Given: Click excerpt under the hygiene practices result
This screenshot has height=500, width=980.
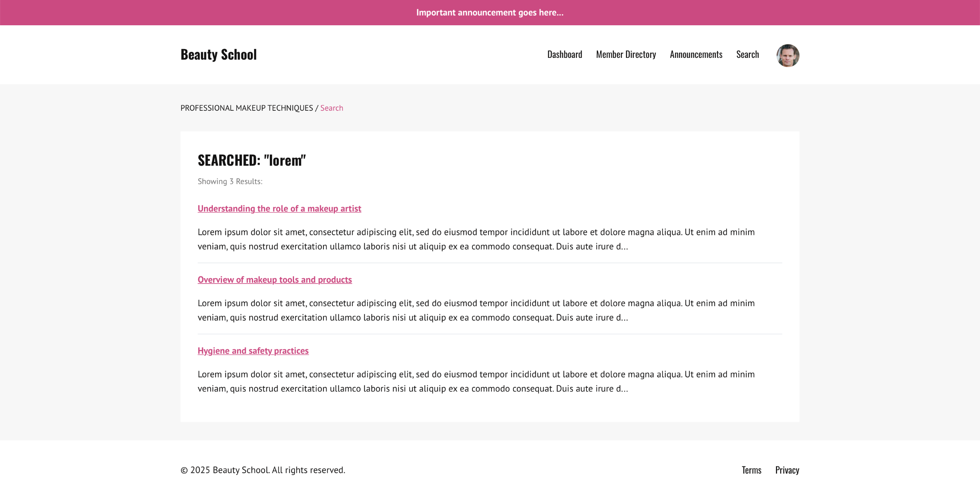Looking at the screenshot, I should 476,381.
